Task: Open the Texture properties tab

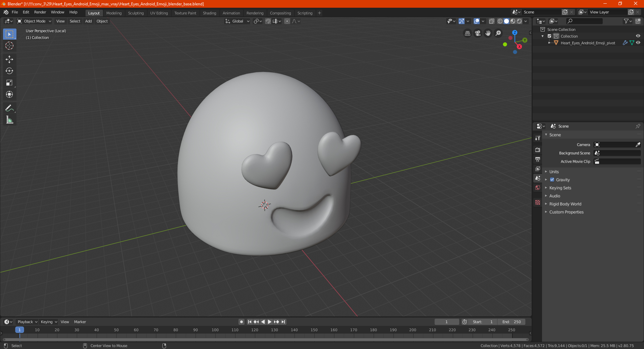Action: click(538, 202)
